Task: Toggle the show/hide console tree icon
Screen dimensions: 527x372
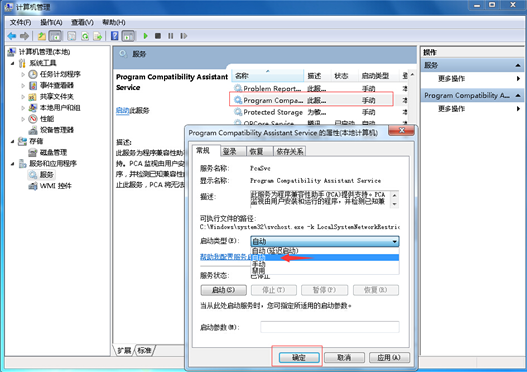Action: 55,36
